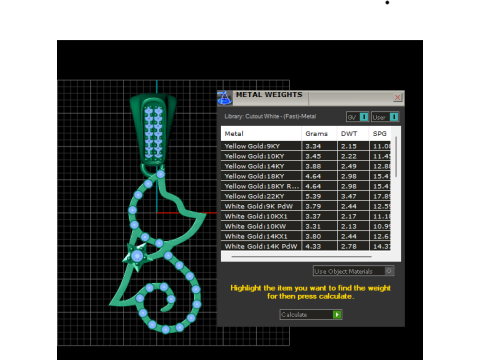
Task: Select the Yellow Gold:22KY row
Action: 306,196
